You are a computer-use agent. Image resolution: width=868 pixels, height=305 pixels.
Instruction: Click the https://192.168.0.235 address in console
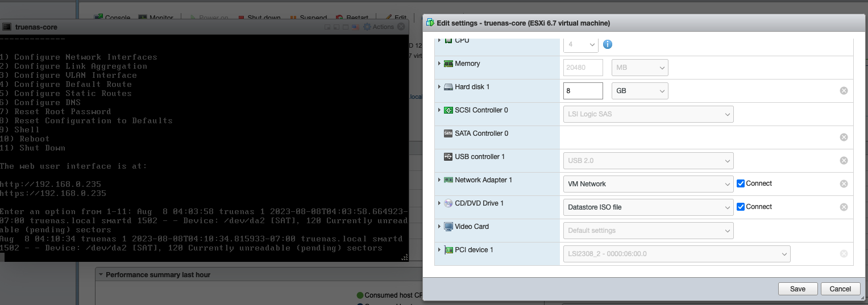click(x=53, y=193)
